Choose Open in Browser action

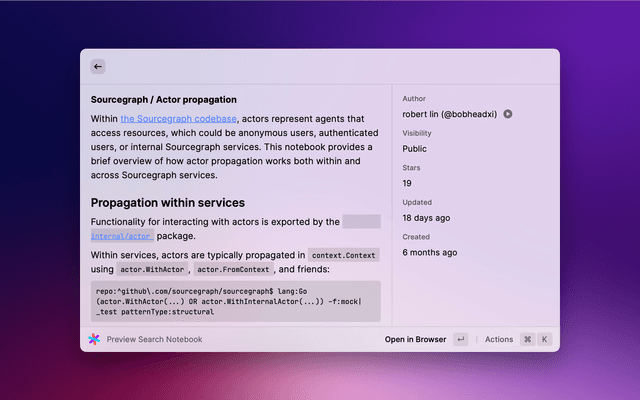415,339
